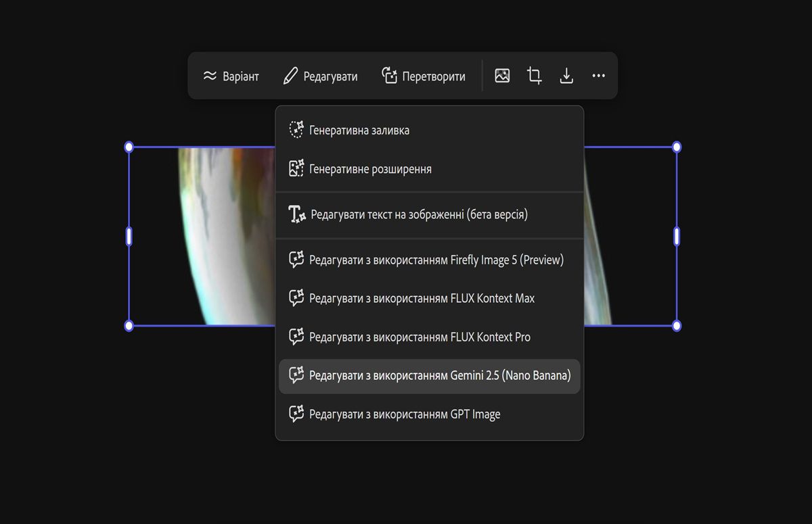Open the three-dots more options menu

[598, 76]
